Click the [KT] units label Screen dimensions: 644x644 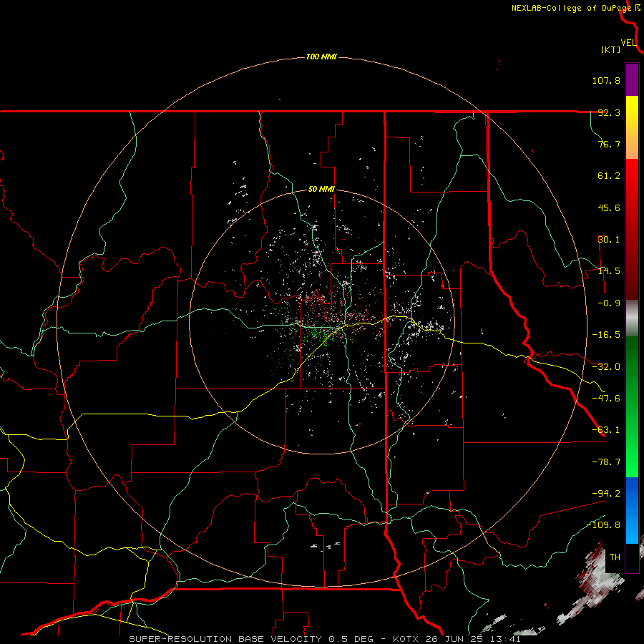pyautogui.click(x=611, y=49)
